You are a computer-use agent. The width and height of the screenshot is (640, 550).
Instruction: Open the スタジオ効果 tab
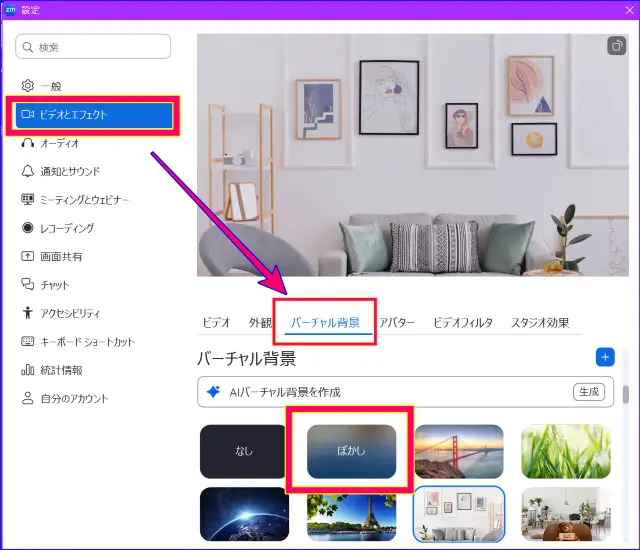[x=540, y=322]
